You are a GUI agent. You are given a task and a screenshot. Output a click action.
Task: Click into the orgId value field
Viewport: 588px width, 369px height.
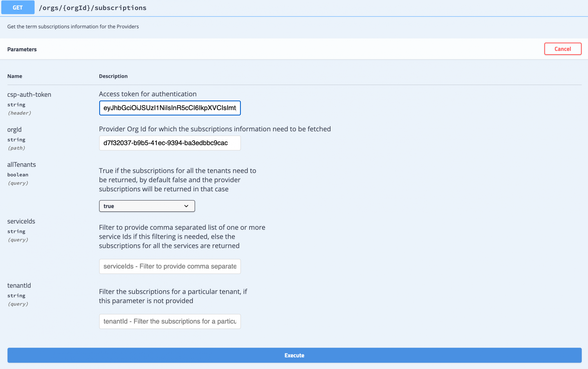(x=170, y=143)
